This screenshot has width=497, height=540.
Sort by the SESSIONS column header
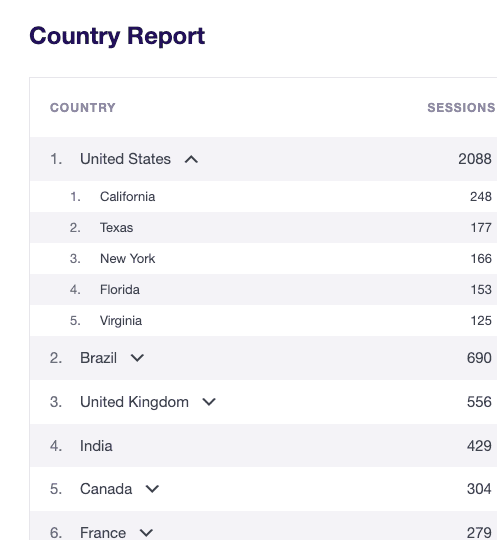[x=461, y=108]
